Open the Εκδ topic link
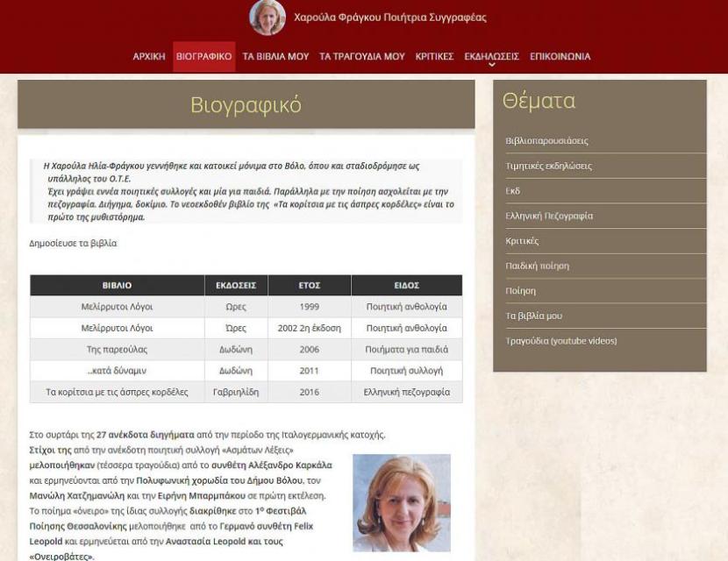Viewport: 728px width, 561px height. (512, 191)
